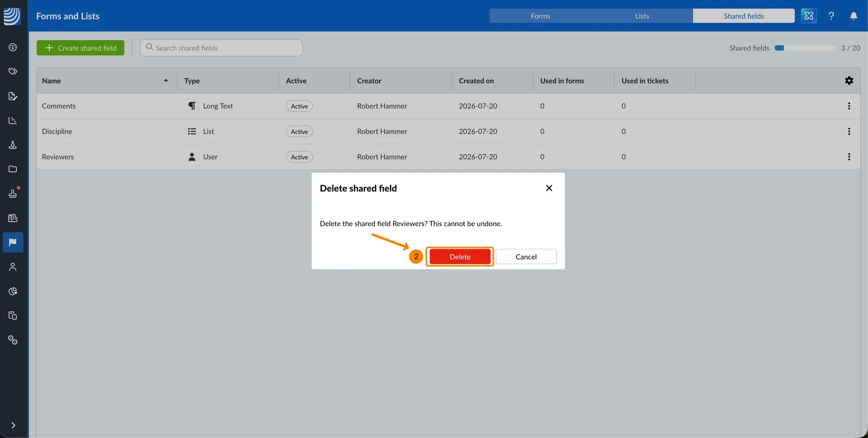Open the help question mark icon

tap(831, 16)
